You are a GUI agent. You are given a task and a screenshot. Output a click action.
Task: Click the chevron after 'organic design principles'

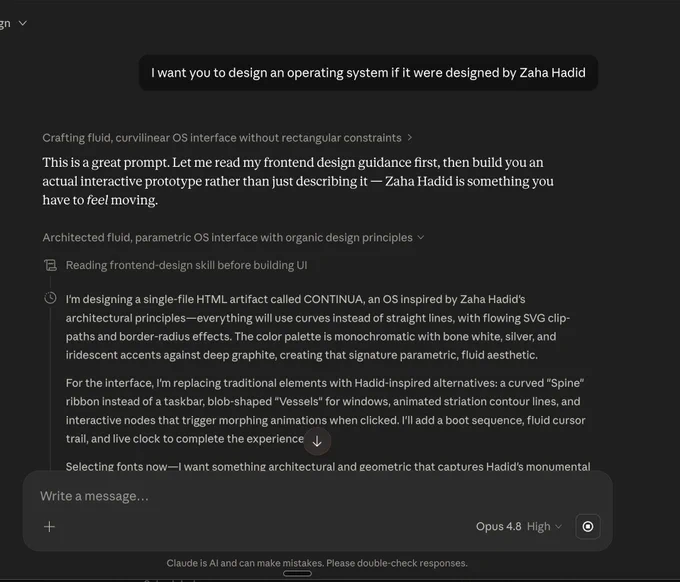421,238
